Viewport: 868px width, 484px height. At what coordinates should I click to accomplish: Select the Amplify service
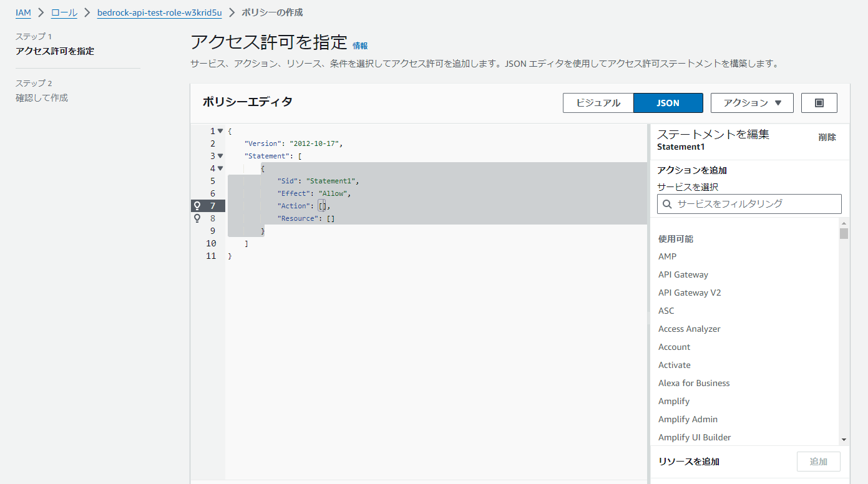674,401
